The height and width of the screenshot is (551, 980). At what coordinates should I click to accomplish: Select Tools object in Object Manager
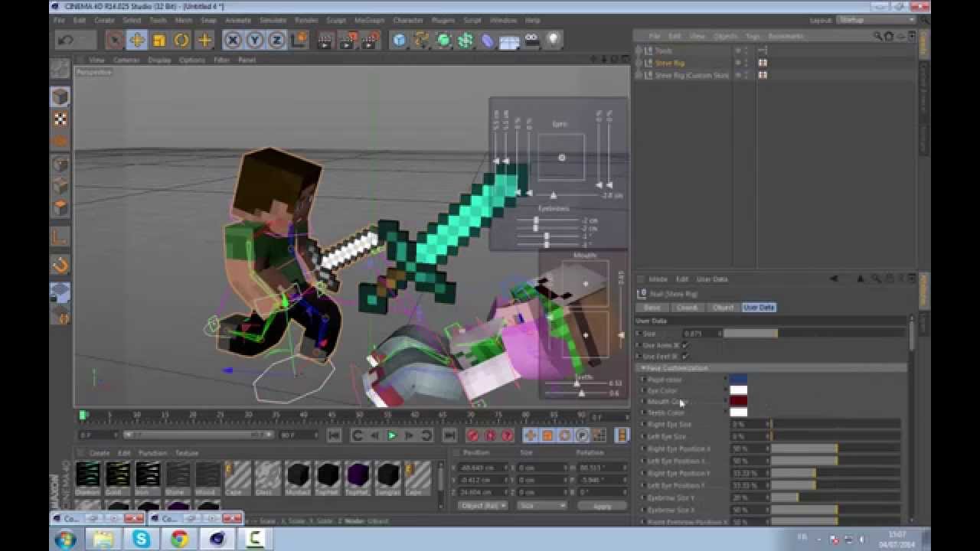pos(663,51)
